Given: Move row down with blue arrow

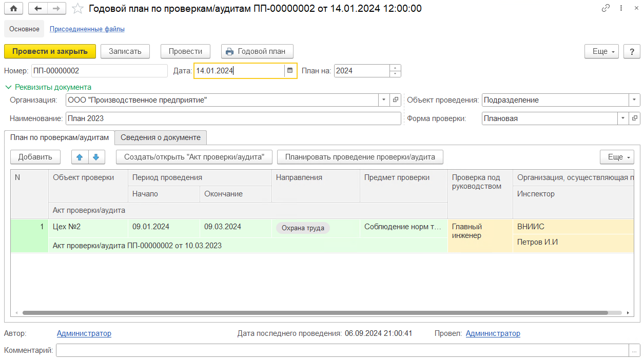Looking at the screenshot, I should tap(96, 157).
